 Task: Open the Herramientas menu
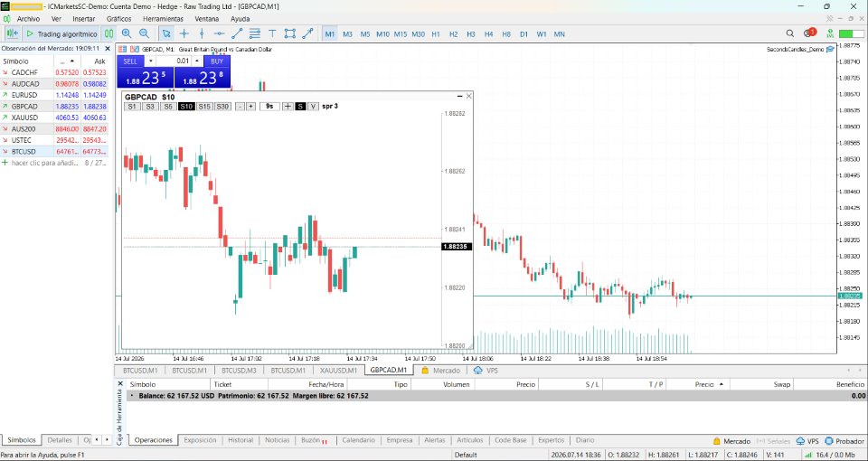tap(163, 19)
